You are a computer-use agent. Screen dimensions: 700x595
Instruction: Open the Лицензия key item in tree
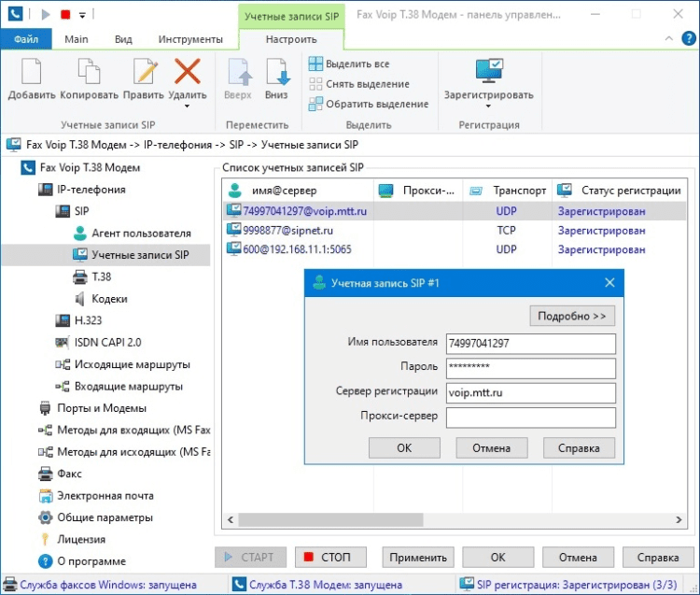point(80,539)
